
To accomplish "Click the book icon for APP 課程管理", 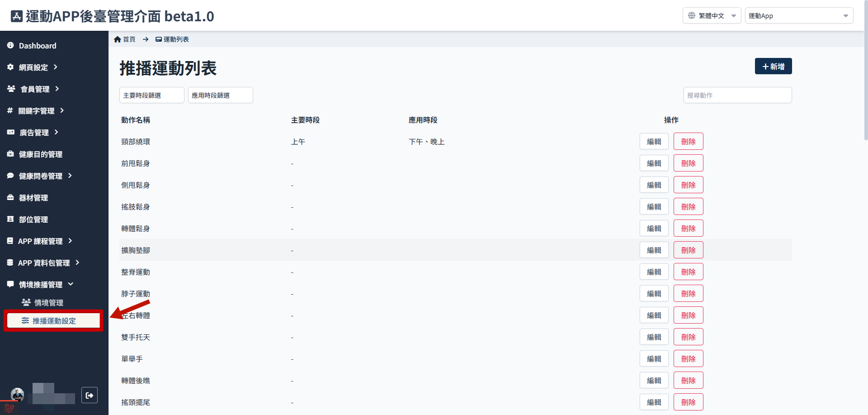I will click(x=10, y=241).
